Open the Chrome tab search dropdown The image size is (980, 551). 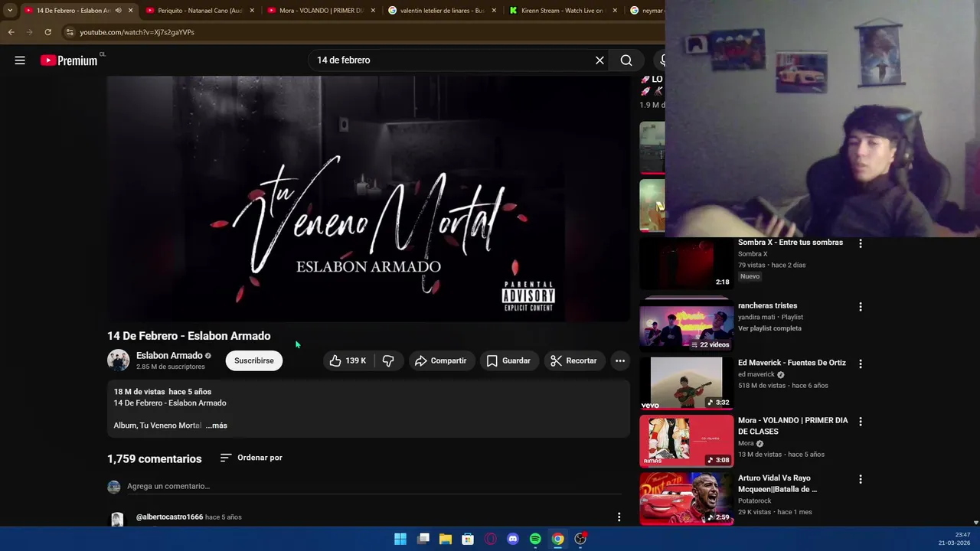[x=10, y=11]
